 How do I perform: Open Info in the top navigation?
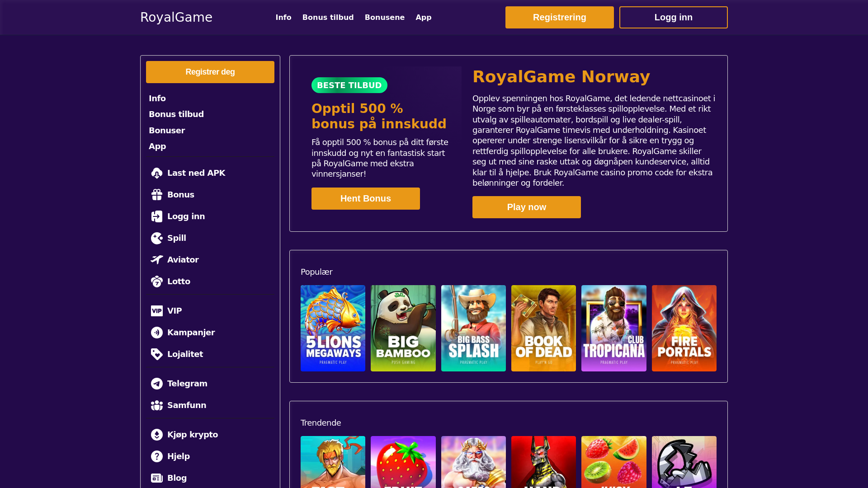pyautogui.click(x=283, y=17)
